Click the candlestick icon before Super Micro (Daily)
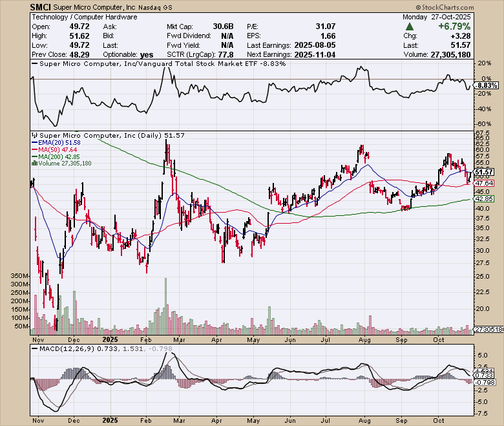This screenshot has height=426, width=504. pyautogui.click(x=35, y=135)
